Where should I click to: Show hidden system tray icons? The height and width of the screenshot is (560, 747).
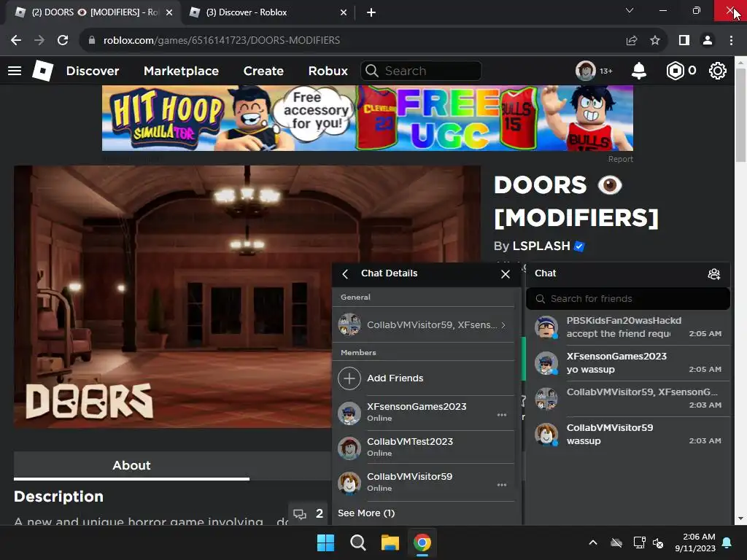(593, 542)
